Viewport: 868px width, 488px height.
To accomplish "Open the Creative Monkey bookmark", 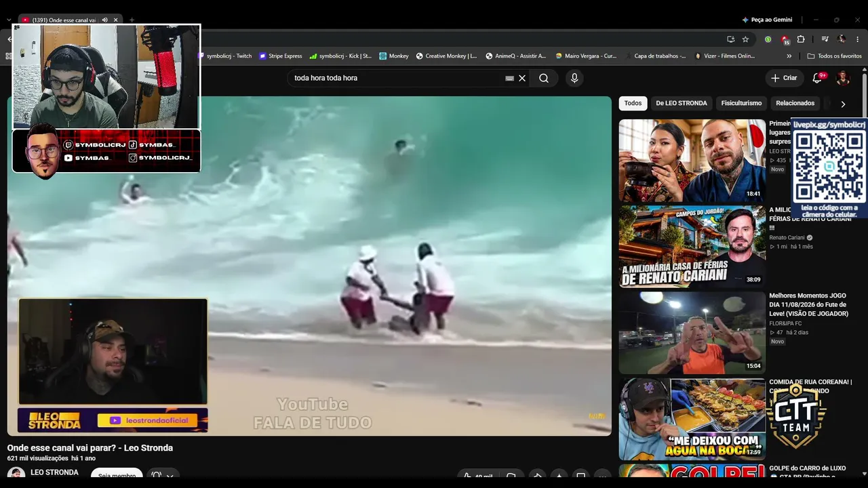I will (x=446, y=56).
